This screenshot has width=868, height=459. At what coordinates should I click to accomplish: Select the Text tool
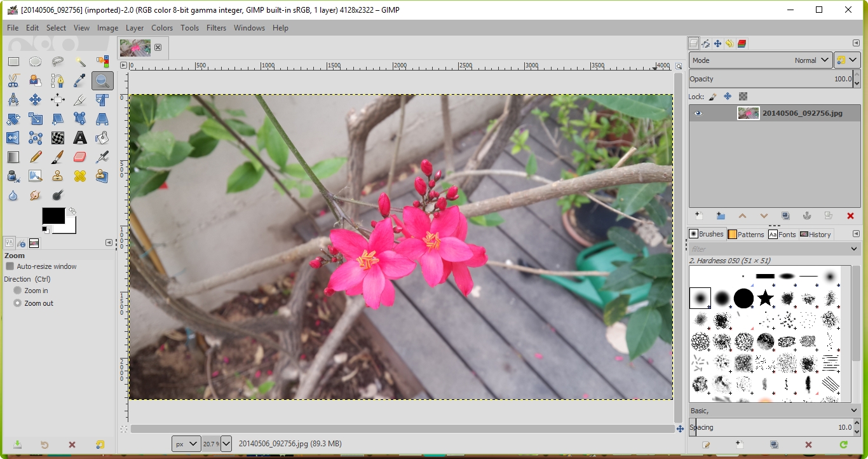(x=80, y=138)
